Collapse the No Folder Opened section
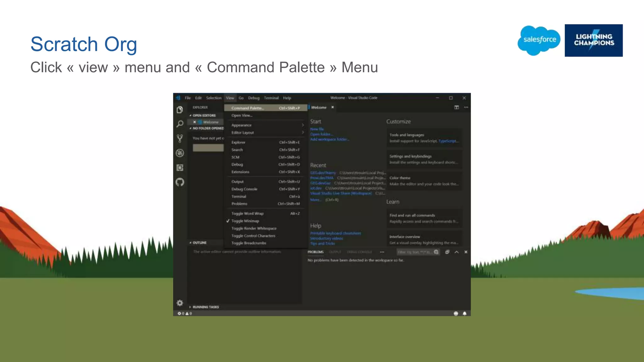This screenshot has height=362, width=644. pyautogui.click(x=206, y=128)
